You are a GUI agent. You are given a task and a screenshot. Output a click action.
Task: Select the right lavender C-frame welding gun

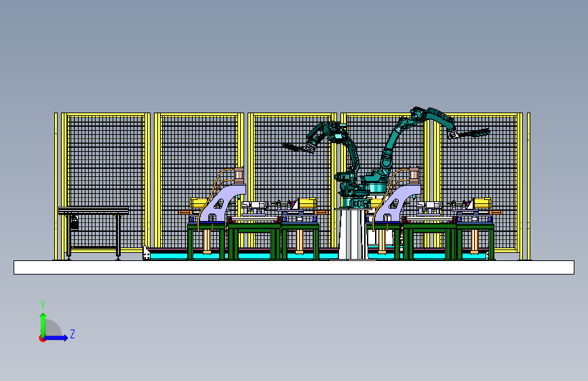pos(397,203)
